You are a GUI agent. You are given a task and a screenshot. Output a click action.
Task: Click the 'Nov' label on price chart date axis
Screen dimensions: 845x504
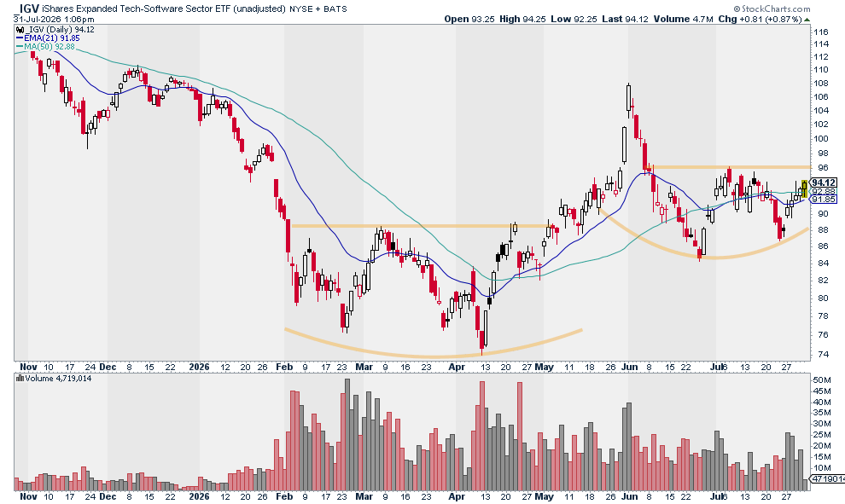[28, 367]
